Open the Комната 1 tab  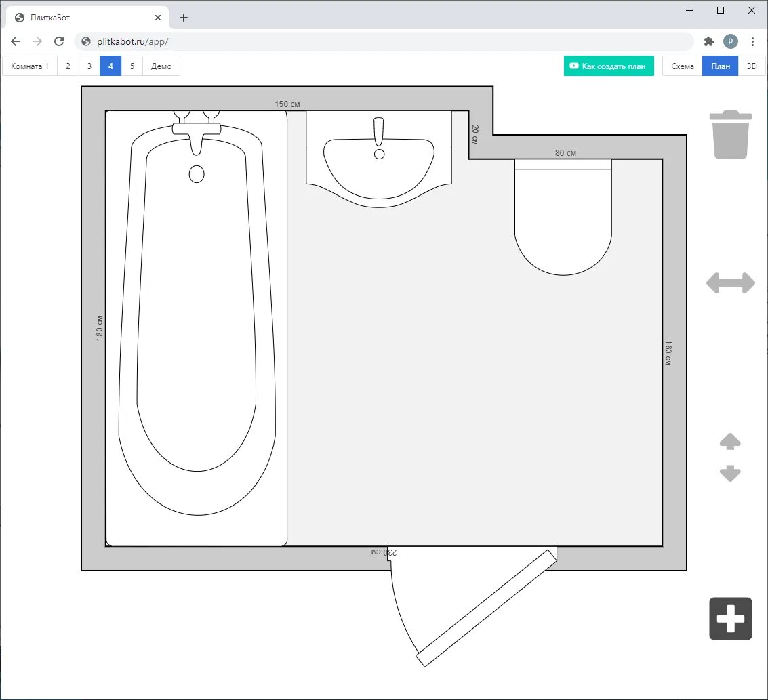(30, 66)
